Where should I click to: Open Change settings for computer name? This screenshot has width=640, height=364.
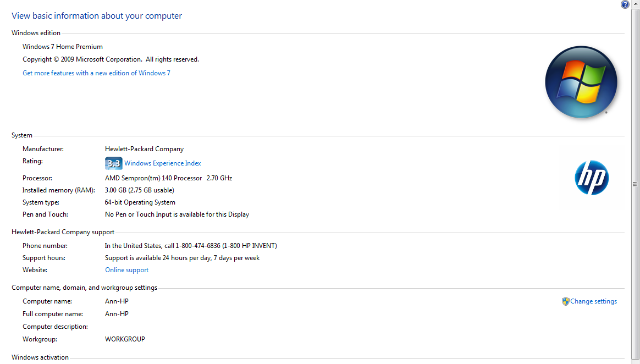593,301
